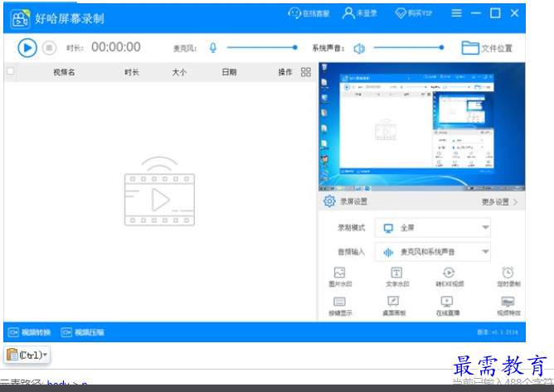
Task: Stop recording with the stop button
Action: click(49, 48)
